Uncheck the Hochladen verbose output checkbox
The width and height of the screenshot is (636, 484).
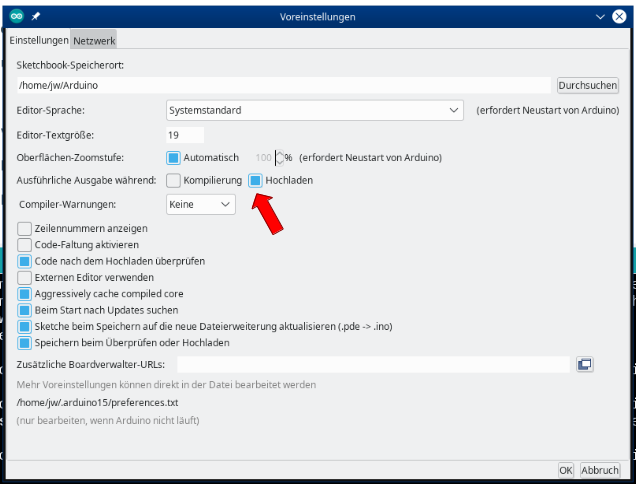click(x=256, y=181)
